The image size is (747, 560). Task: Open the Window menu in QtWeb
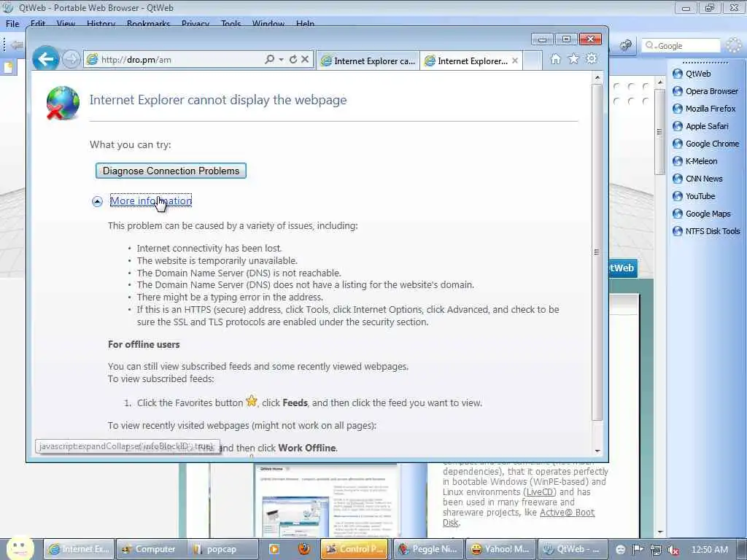pyautogui.click(x=268, y=24)
